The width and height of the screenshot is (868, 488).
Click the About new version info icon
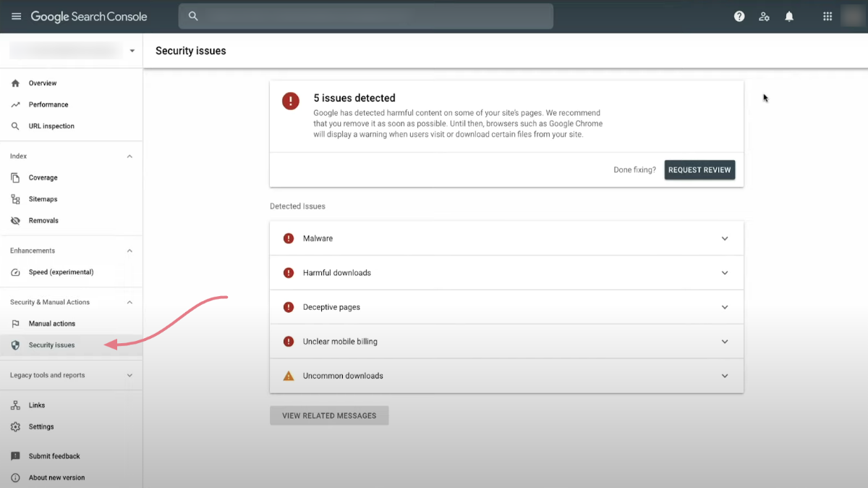click(x=15, y=478)
